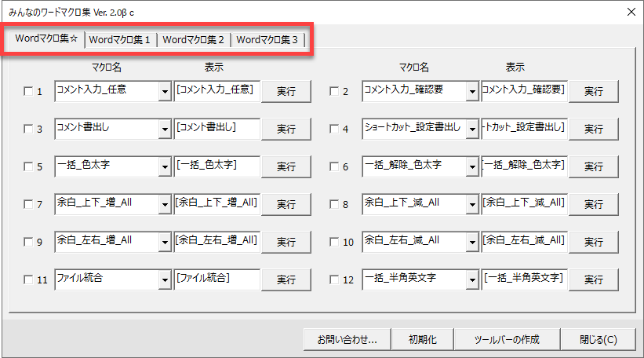
Task: Click the display field [コメント入力_任意]
Action: (216, 90)
